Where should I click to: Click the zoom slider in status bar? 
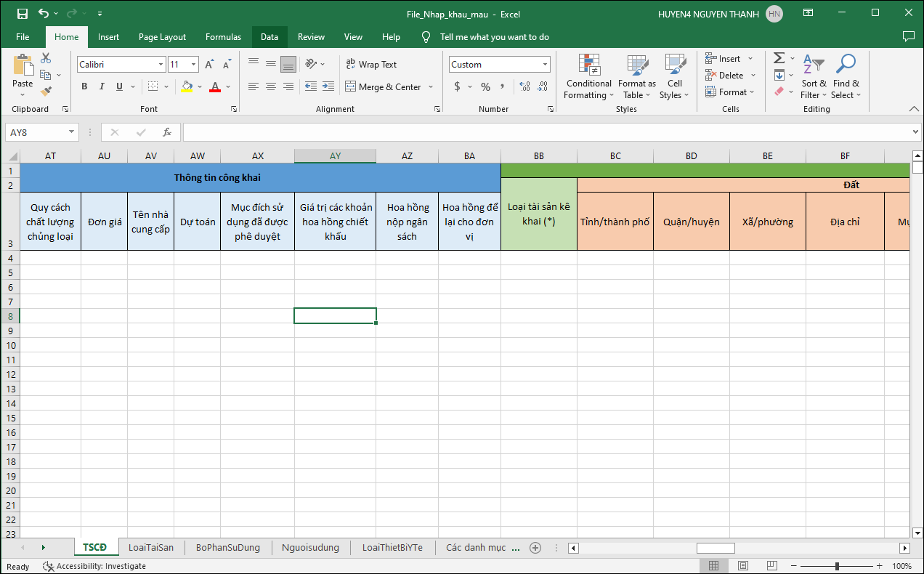tap(837, 566)
